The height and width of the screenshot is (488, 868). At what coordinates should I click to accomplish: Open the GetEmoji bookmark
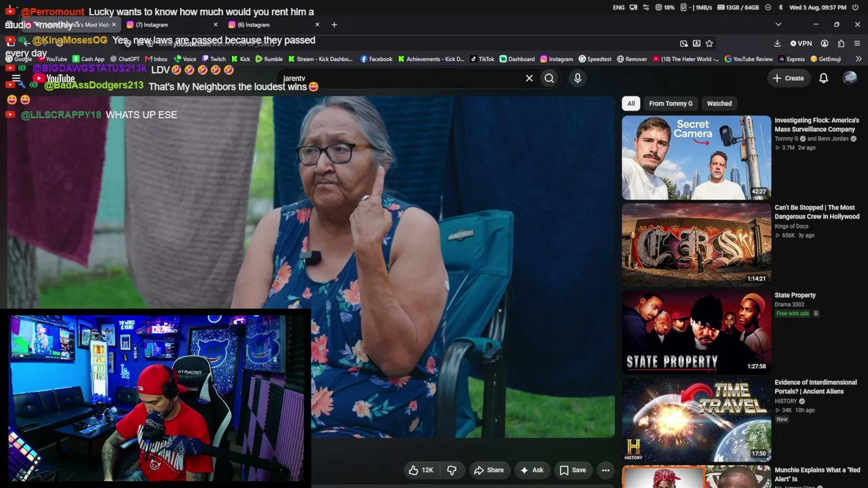click(825, 59)
